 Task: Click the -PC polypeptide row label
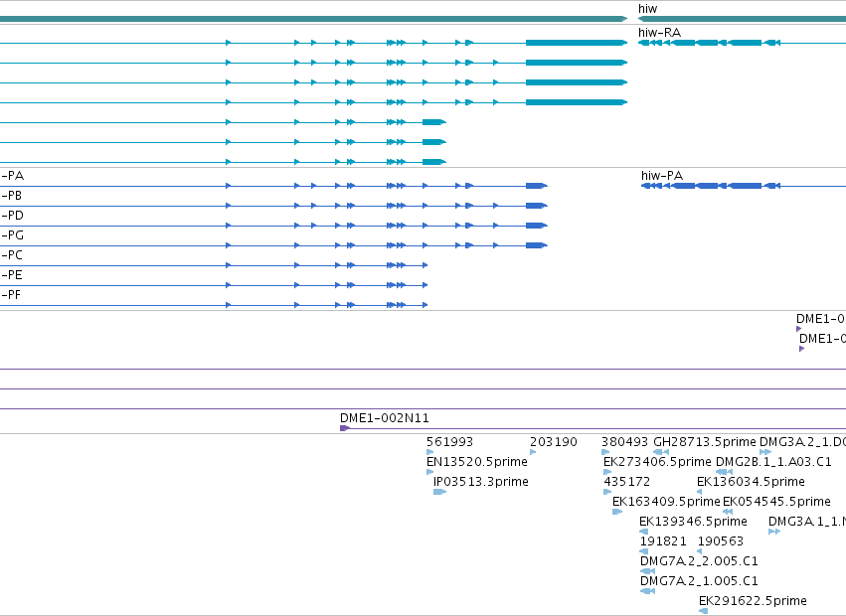tap(12, 255)
